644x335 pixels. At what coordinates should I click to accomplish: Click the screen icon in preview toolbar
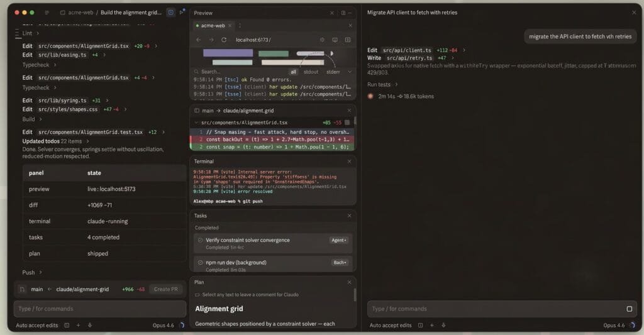[x=335, y=40]
